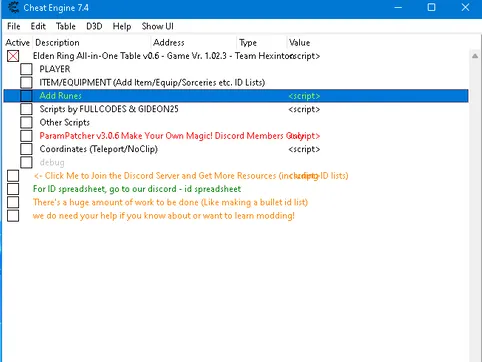Click the <script> value of Add Runes
The height and width of the screenshot is (362, 482).
[x=304, y=96]
